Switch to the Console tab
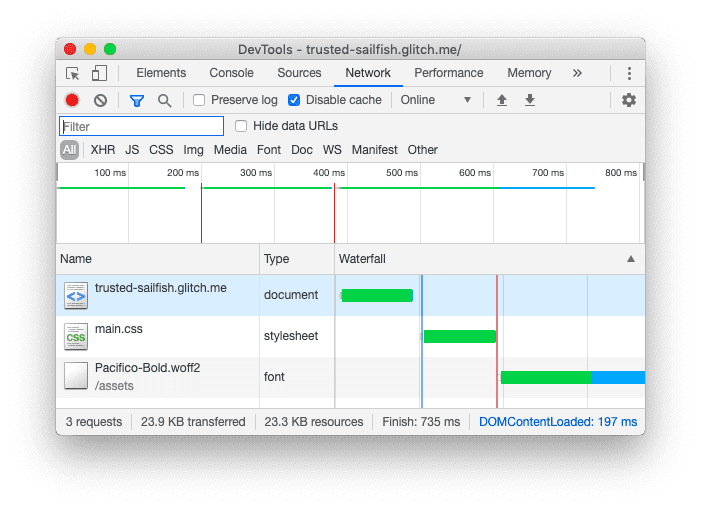The width and height of the screenshot is (701, 509). click(231, 73)
